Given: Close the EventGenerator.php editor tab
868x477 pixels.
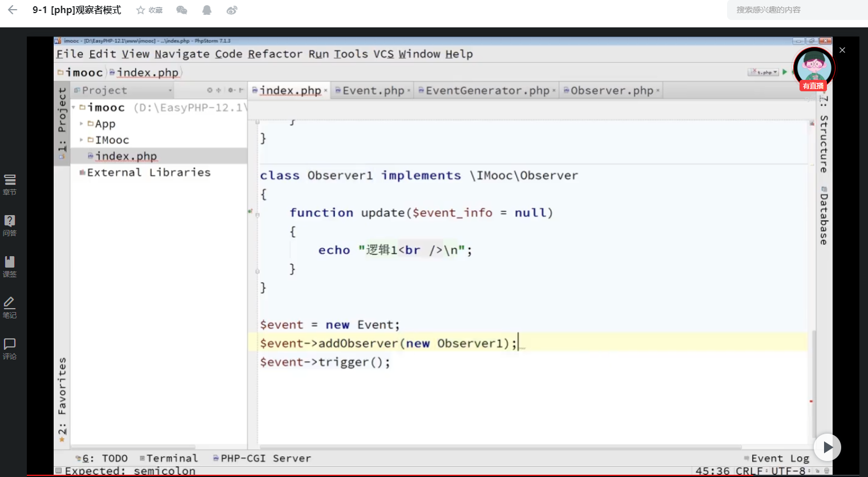Looking at the screenshot, I should (x=554, y=91).
